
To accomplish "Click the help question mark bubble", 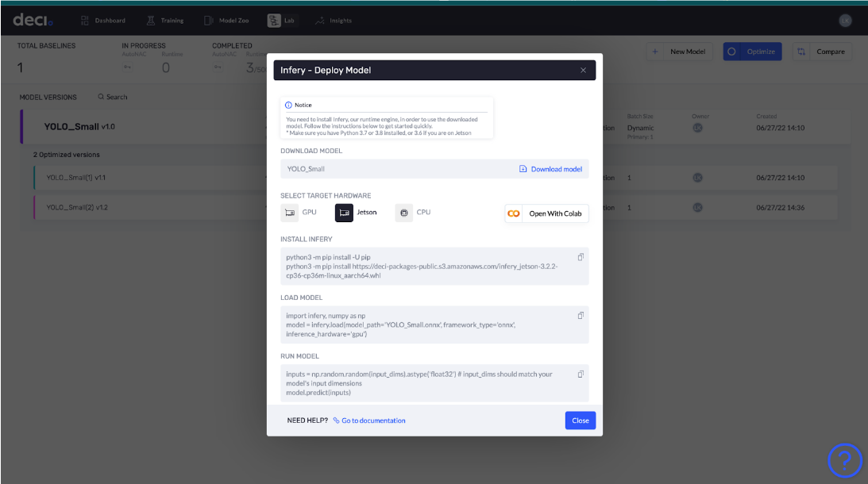I will pos(845,460).
